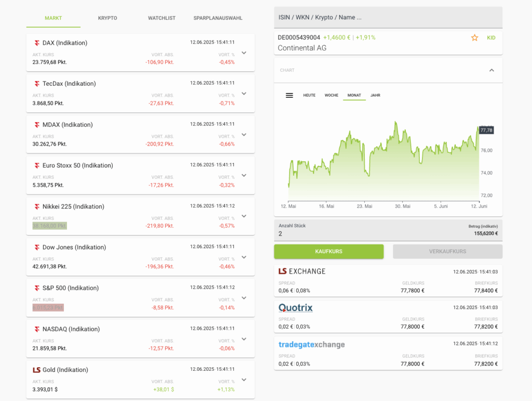Click the KAUFKURS button
The width and height of the screenshot is (532, 401).
(329, 252)
